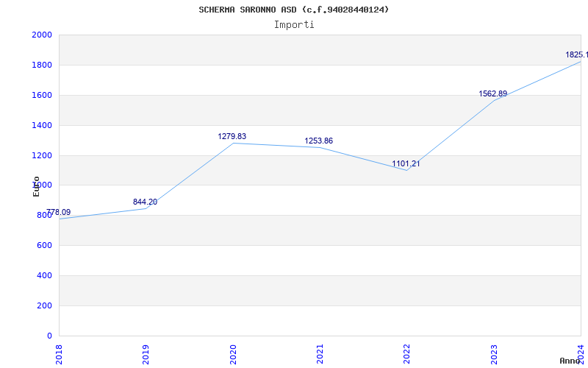588x368 pixels.
Task: Click the Euro y-axis title
Action: pos(36,186)
